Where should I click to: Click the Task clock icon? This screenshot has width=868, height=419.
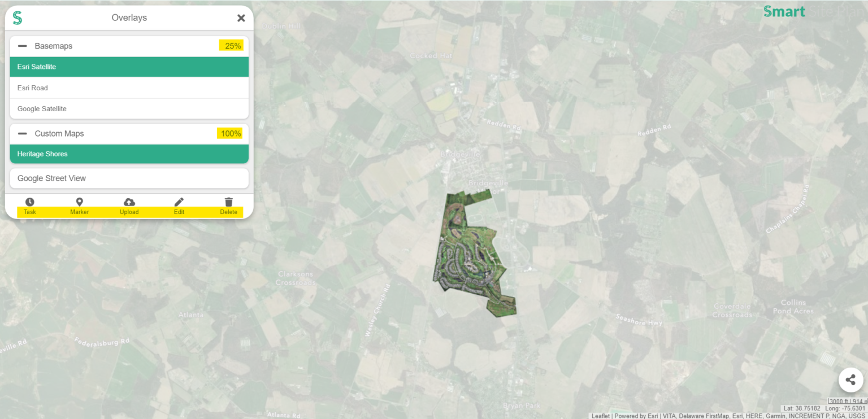[30, 202]
